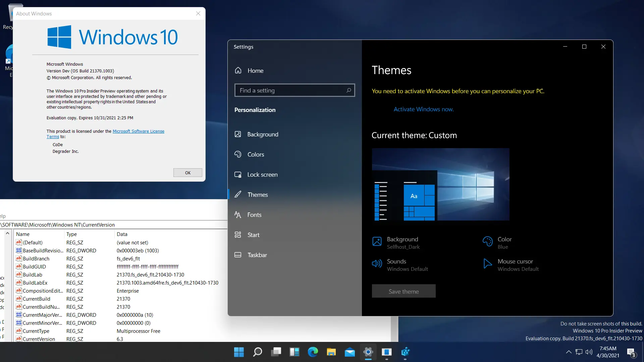Image resolution: width=644 pixels, height=362 pixels.
Task: Show hidden tray icons with the chevron
Action: (x=569, y=352)
